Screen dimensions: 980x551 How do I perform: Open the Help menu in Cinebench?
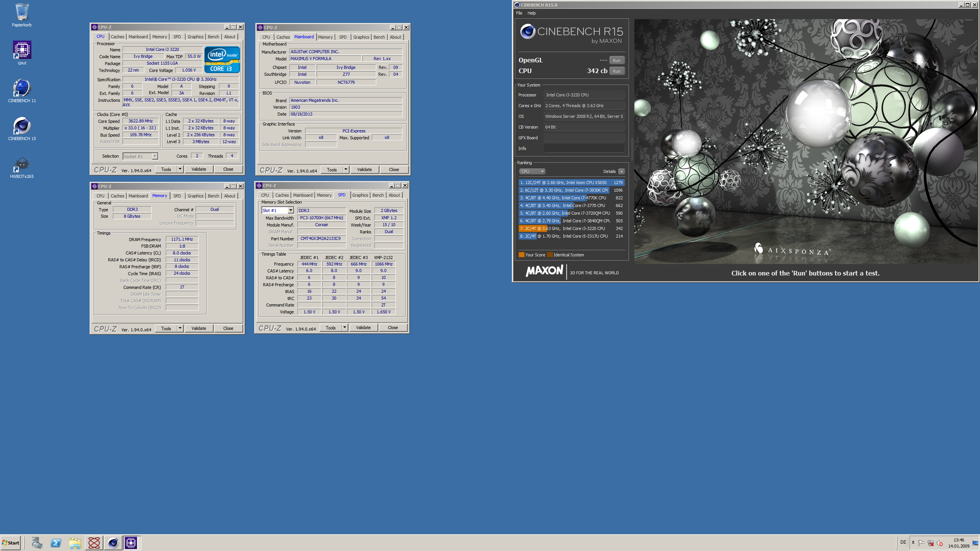(x=531, y=13)
